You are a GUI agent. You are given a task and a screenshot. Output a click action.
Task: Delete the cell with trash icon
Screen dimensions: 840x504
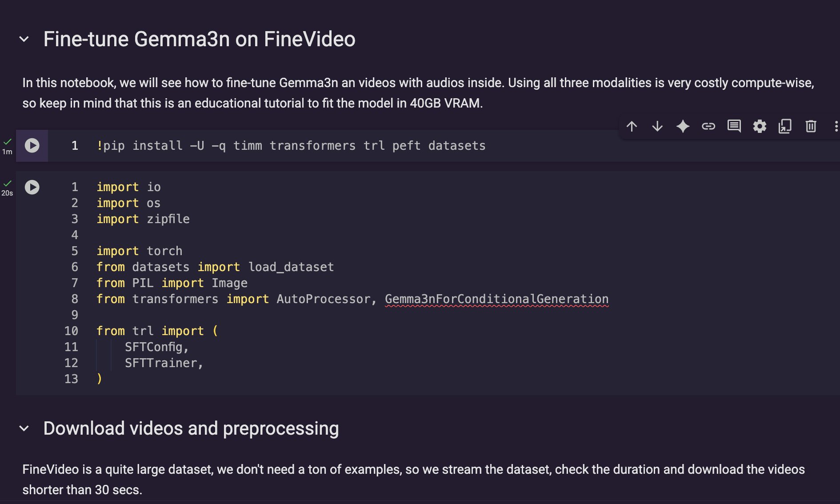coord(811,127)
